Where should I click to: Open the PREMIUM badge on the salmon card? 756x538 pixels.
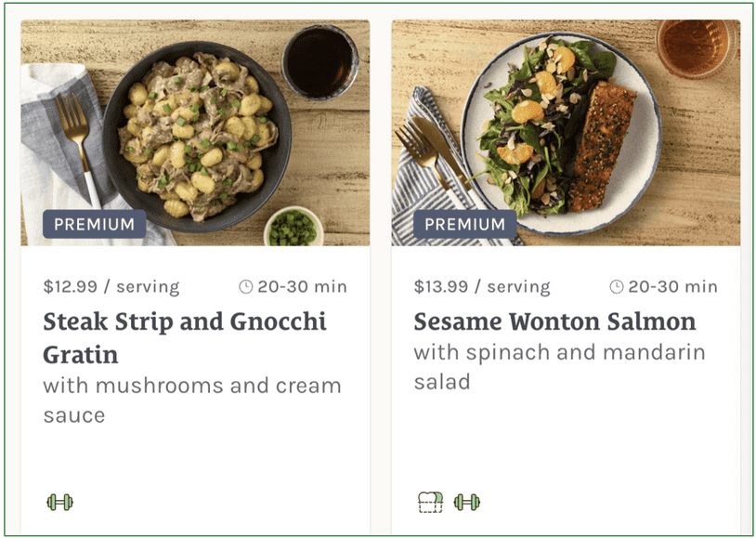464,223
